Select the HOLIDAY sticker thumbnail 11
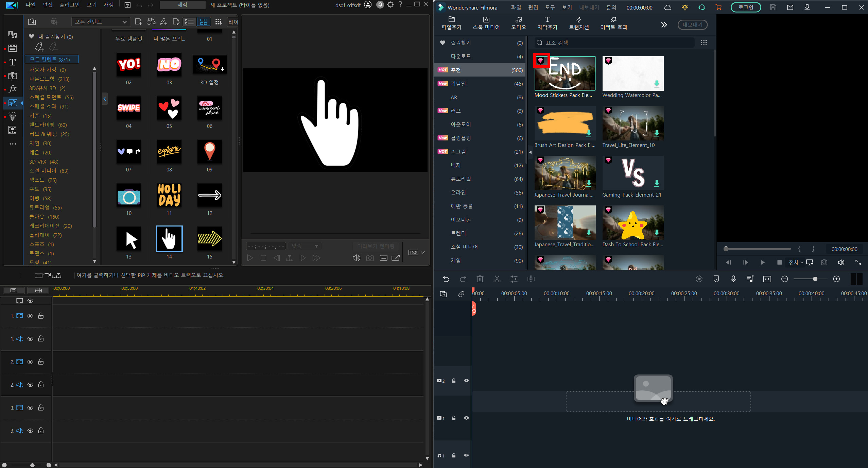The height and width of the screenshot is (468, 868). click(x=169, y=196)
